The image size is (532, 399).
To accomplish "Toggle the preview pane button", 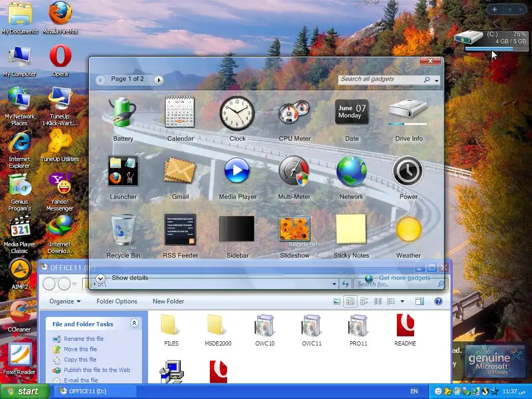I will click(x=420, y=301).
